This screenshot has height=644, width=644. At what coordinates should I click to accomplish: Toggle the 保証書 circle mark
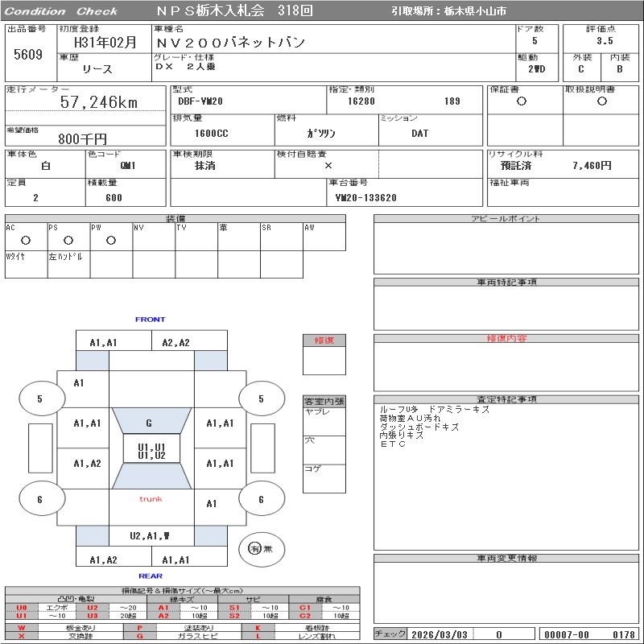(x=522, y=101)
